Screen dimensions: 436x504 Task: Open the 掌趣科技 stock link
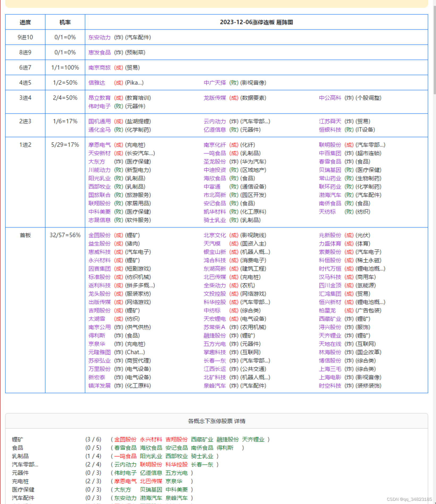tap(215, 352)
